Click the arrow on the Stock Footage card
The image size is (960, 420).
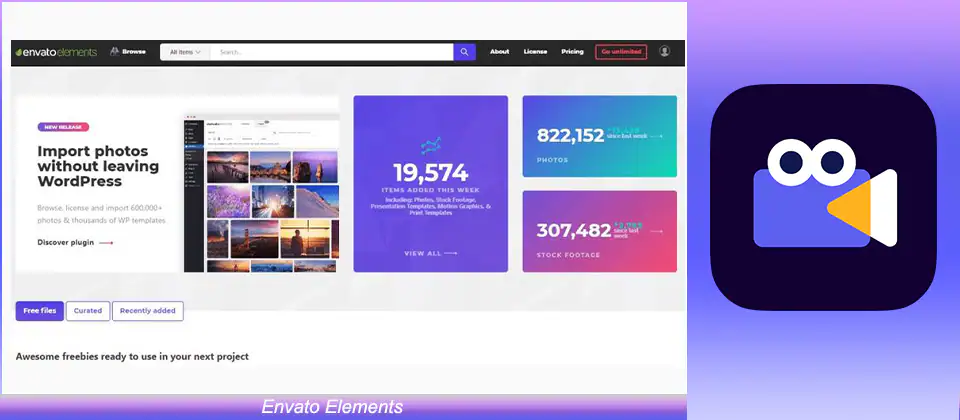[x=656, y=231]
